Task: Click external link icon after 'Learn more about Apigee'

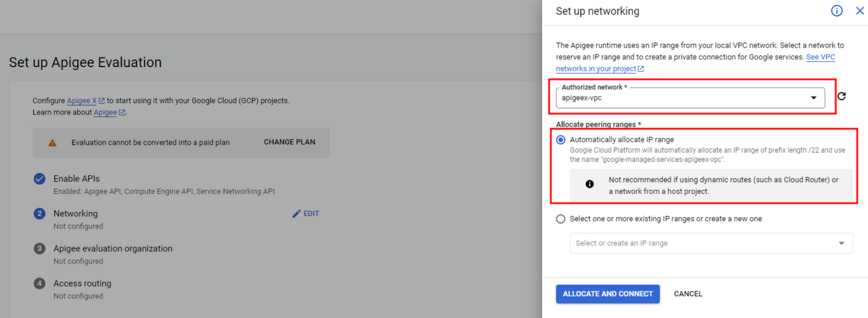Action: 122,112
